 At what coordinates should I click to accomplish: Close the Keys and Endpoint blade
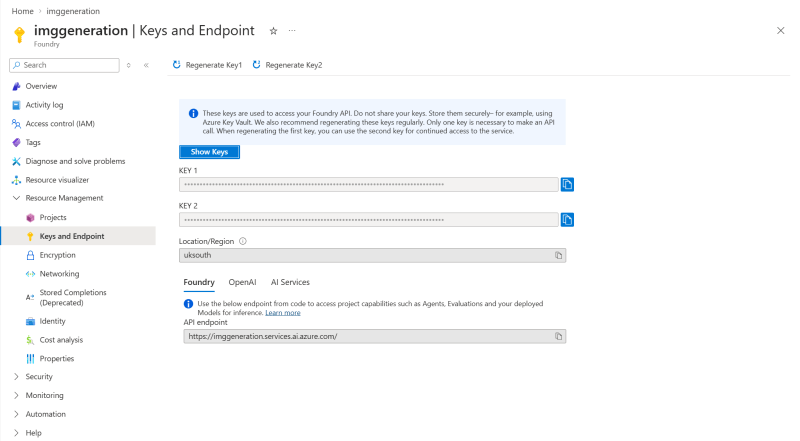781,31
